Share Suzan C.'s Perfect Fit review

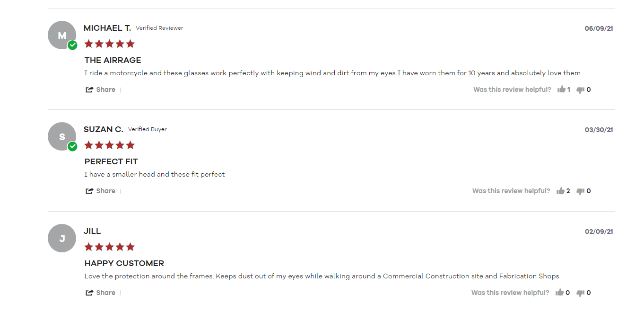[100, 191]
